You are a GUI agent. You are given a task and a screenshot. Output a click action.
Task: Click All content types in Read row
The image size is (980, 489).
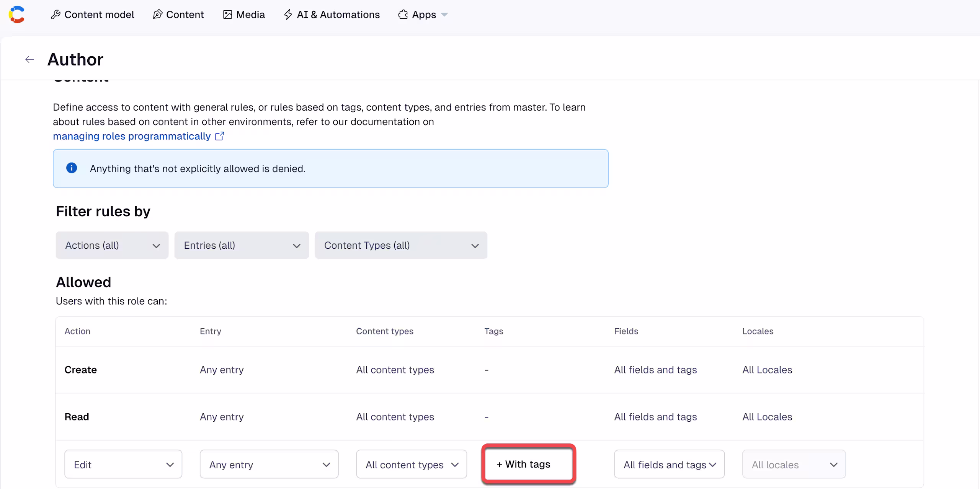pos(395,417)
